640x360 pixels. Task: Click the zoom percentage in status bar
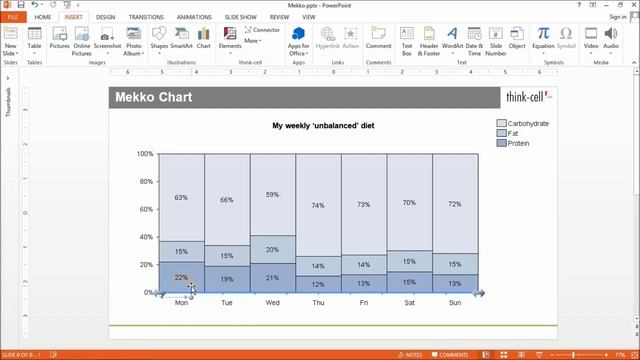(x=620, y=355)
